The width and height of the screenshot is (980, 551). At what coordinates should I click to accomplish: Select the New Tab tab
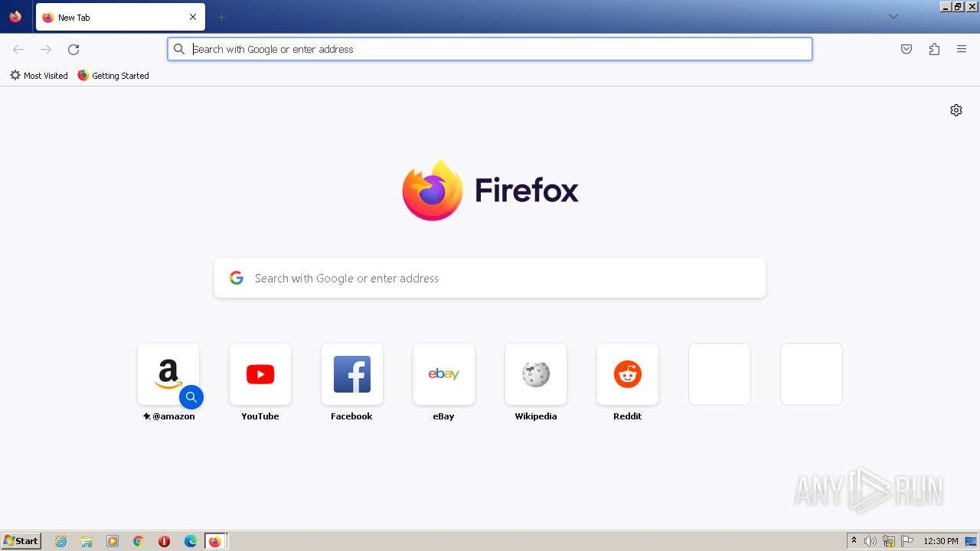[120, 17]
